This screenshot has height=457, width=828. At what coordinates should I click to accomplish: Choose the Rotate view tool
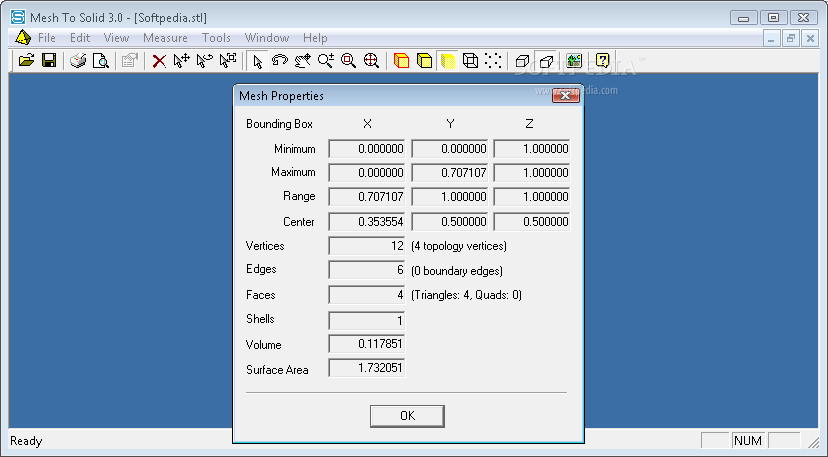pyautogui.click(x=280, y=61)
